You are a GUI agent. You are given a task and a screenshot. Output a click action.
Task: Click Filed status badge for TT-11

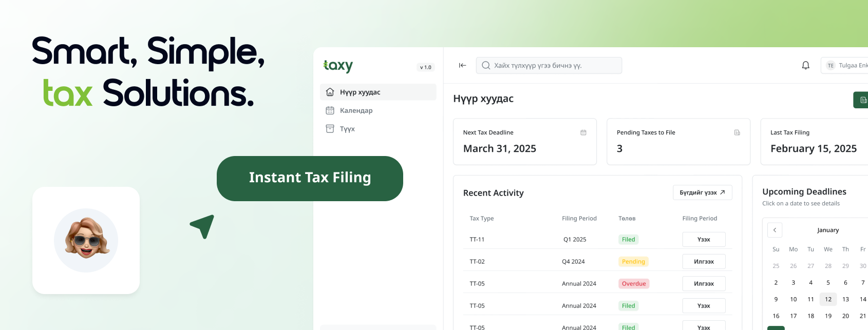coord(628,240)
